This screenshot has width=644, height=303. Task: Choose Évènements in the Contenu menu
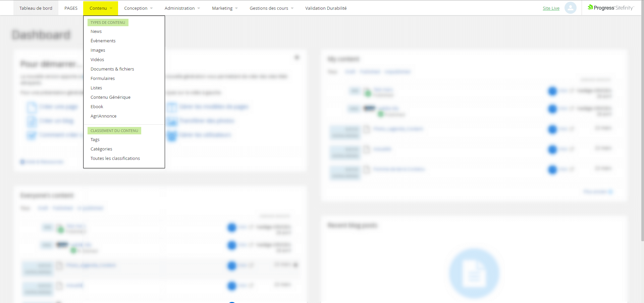coord(103,41)
